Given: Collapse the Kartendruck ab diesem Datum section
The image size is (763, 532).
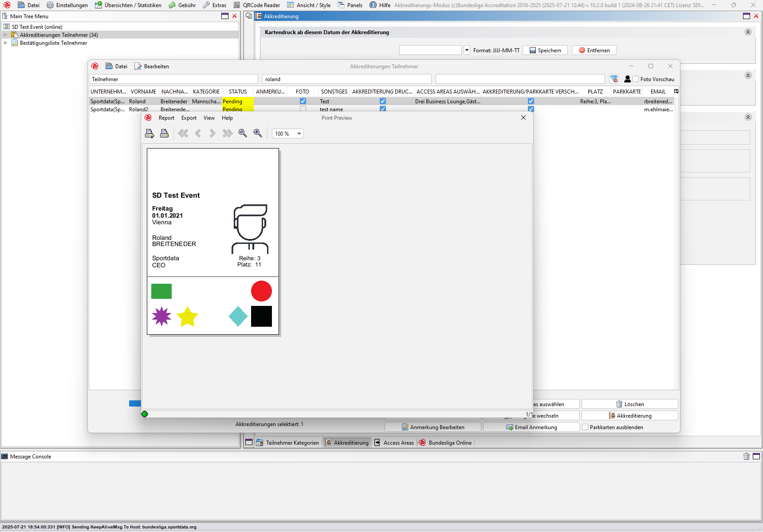Looking at the screenshot, I should click(748, 32).
